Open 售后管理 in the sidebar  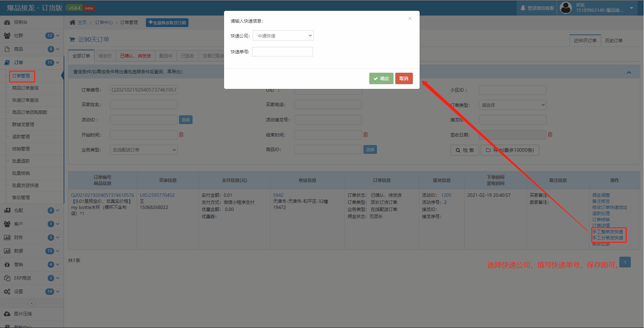pos(21,197)
